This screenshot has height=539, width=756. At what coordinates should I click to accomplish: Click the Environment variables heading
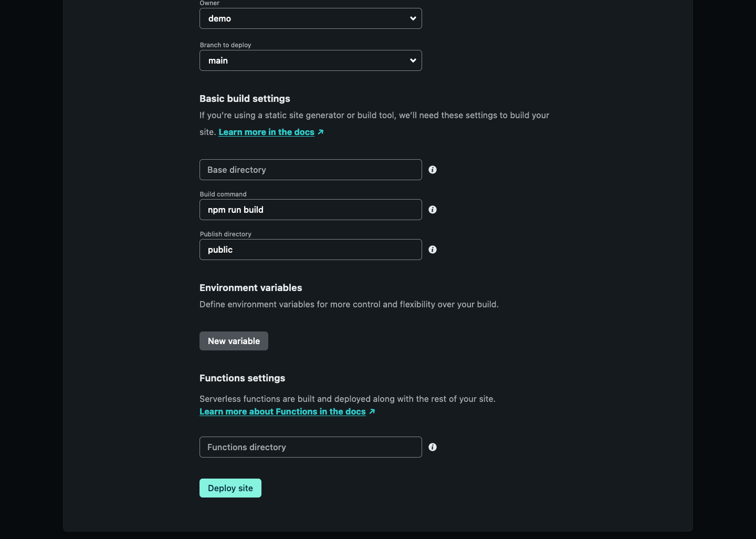pyautogui.click(x=250, y=288)
